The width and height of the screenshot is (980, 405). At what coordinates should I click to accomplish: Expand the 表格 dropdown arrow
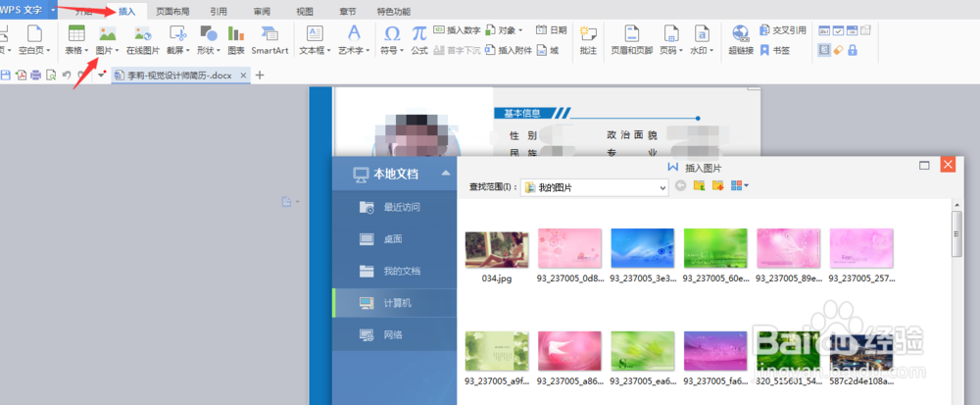86,51
